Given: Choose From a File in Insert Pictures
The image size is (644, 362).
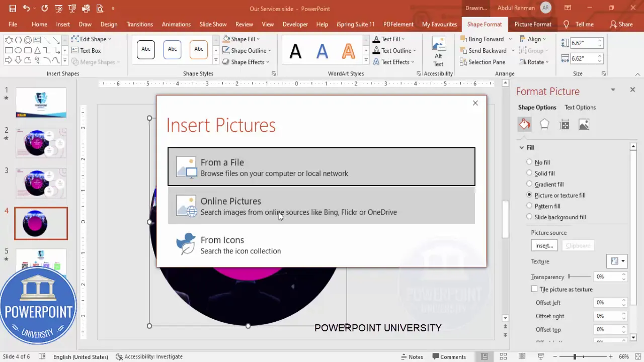Looking at the screenshot, I should [321, 166].
